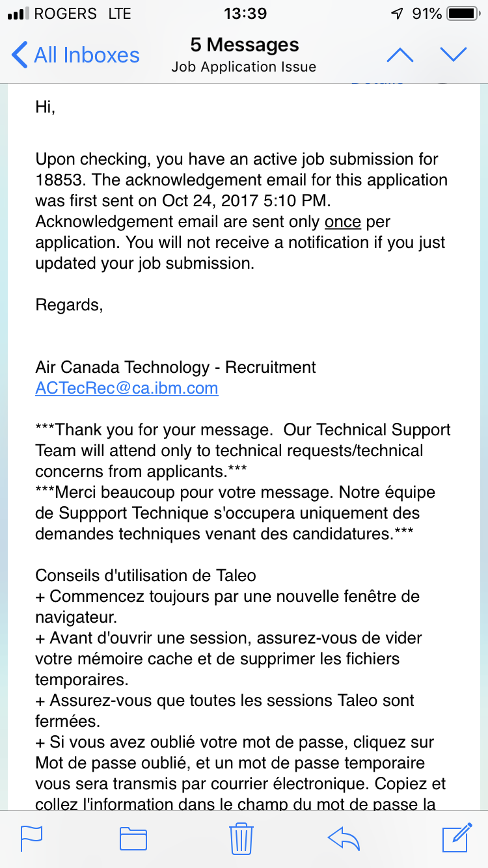488x868 pixels.
Task: Move email using the folder icon
Action: click(x=133, y=839)
